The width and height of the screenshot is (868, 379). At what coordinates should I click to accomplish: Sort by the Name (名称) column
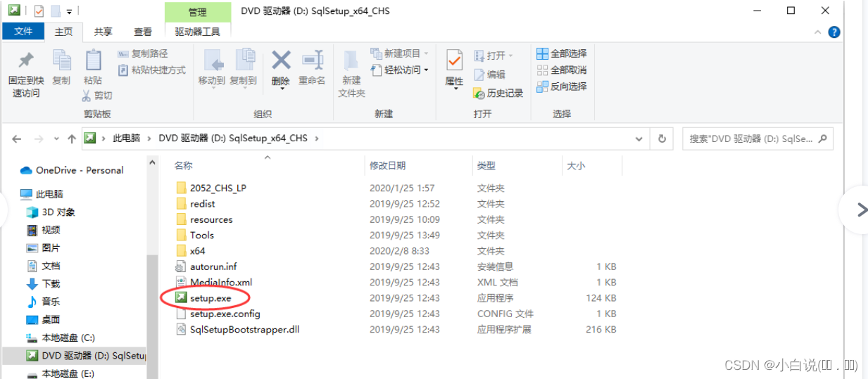tap(183, 165)
